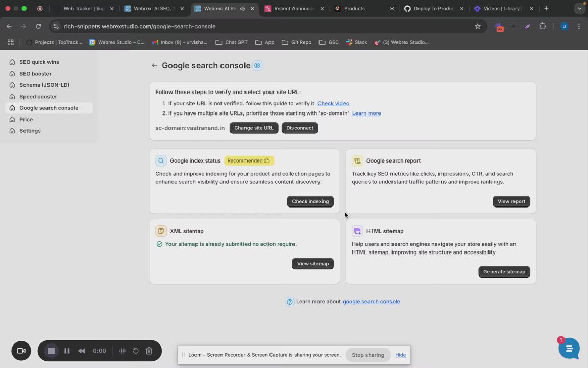
Task: Open a new browser tab
Action: (x=546, y=8)
